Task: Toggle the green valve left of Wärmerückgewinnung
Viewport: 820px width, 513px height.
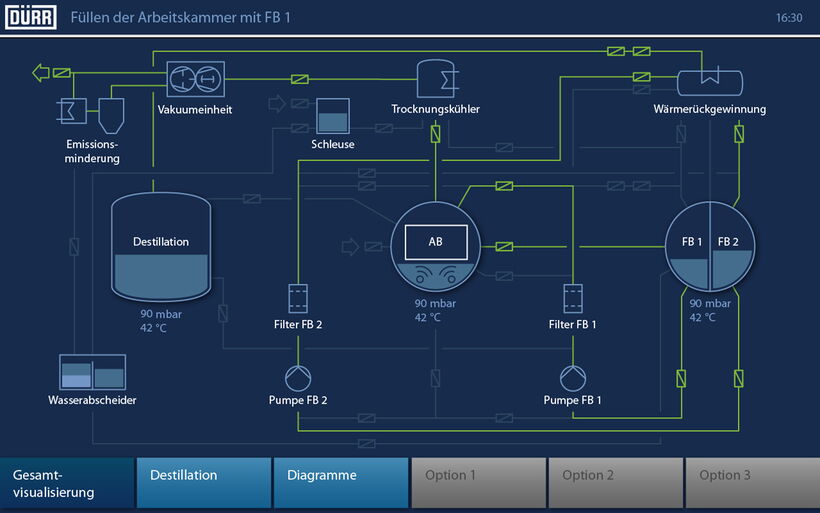Action: coord(642,77)
